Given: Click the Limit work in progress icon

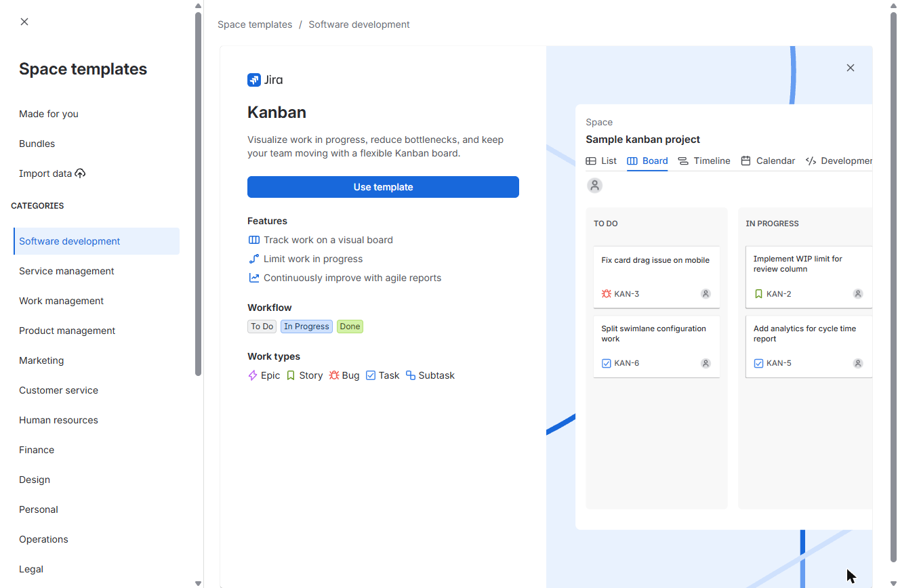Looking at the screenshot, I should pyautogui.click(x=254, y=259).
